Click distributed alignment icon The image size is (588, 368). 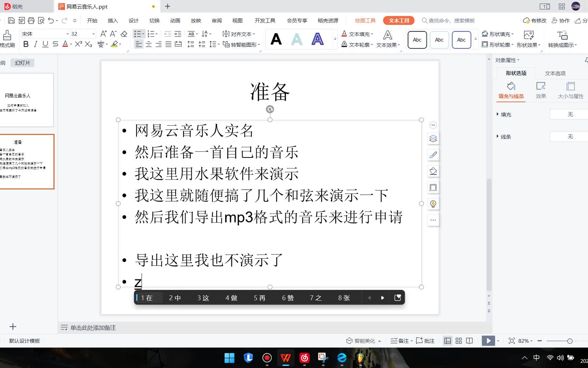[x=178, y=44]
